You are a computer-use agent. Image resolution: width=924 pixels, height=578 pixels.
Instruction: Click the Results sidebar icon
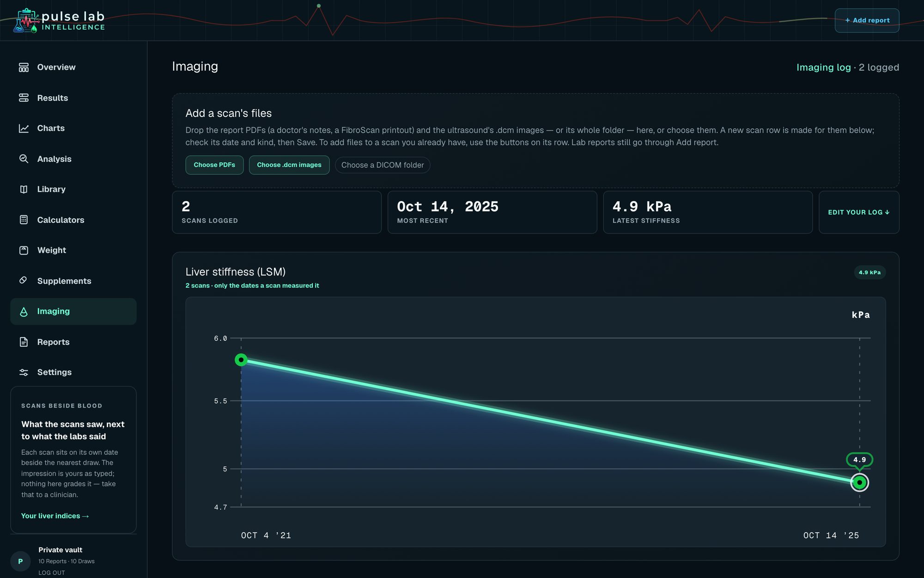[x=24, y=98]
